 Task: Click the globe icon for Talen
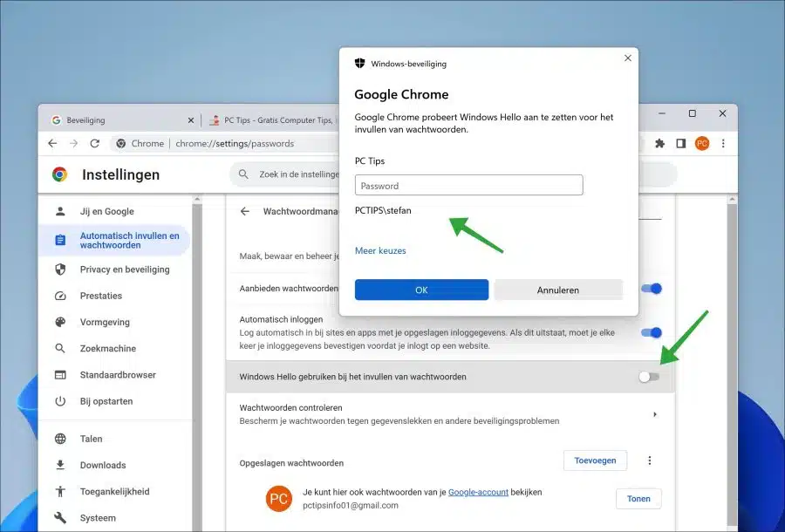coord(60,439)
